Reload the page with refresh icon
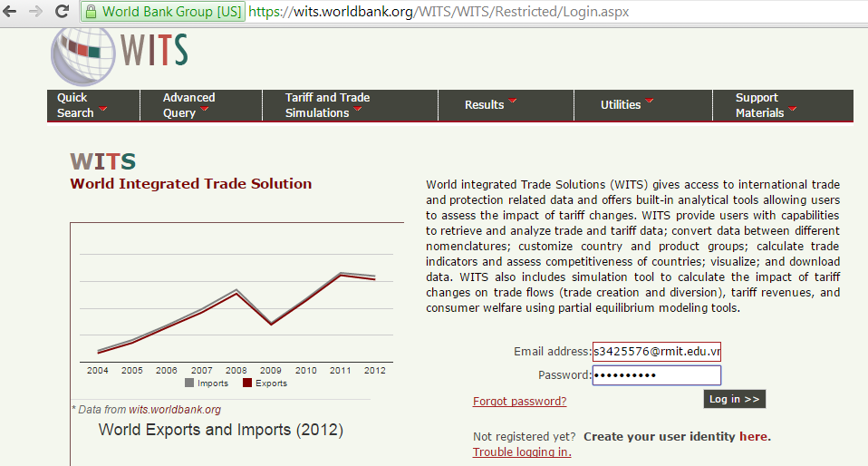 coord(62,12)
